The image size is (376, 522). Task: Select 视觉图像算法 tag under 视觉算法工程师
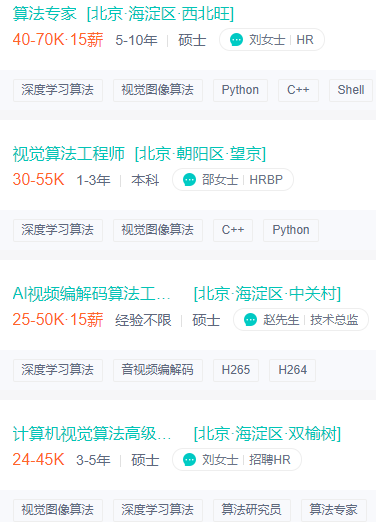(x=158, y=230)
